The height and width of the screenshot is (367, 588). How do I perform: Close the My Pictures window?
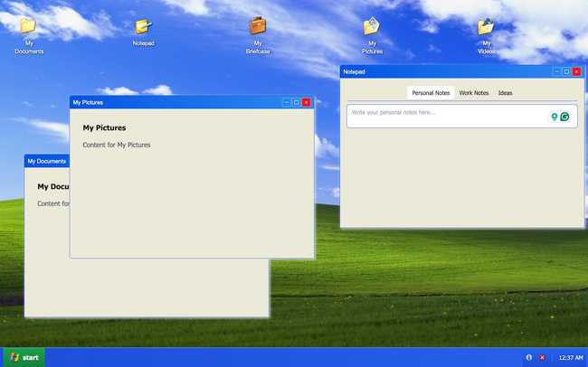[x=307, y=102]
